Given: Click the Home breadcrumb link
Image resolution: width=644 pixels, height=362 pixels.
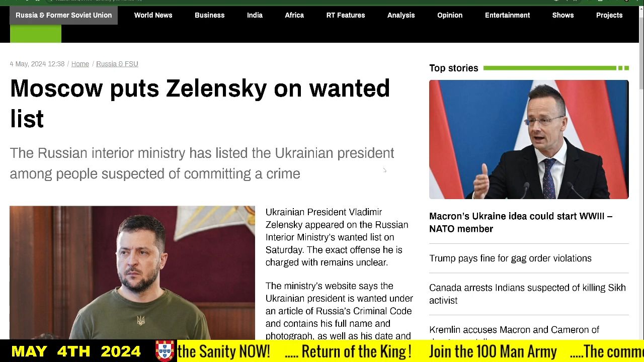Looking at the screenshot, I should 80,64.
